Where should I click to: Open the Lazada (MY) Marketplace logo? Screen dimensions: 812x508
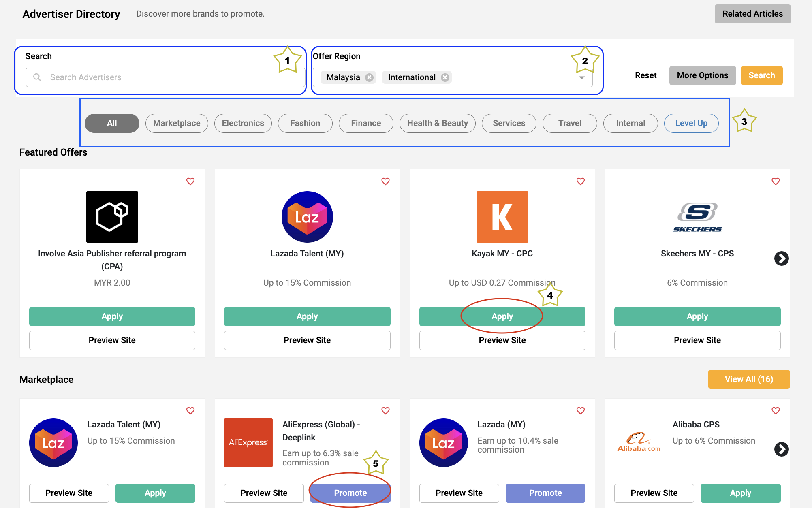tap(444, 443)
